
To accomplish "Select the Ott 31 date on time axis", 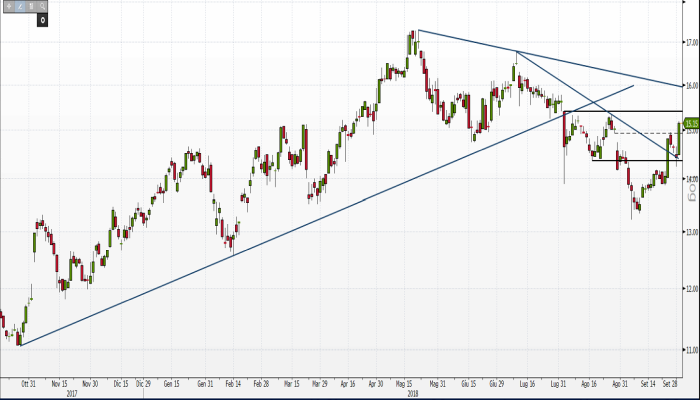I will (28, 383).
